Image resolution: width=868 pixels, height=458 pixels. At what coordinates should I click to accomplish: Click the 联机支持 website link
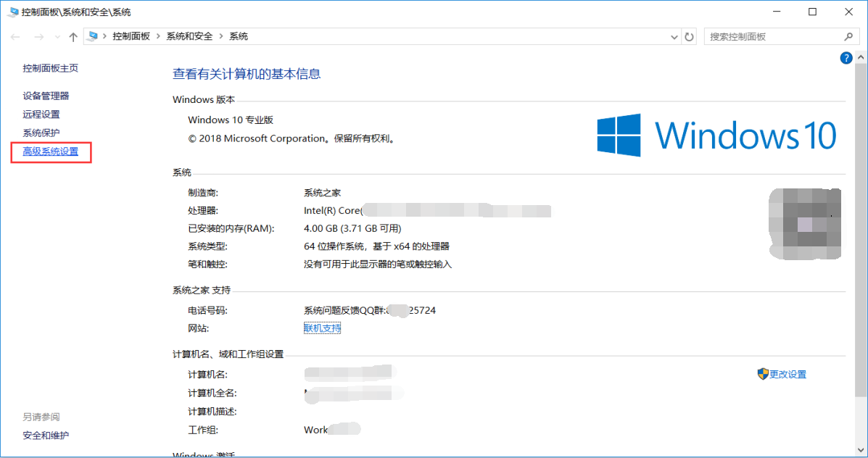(322, 328)
